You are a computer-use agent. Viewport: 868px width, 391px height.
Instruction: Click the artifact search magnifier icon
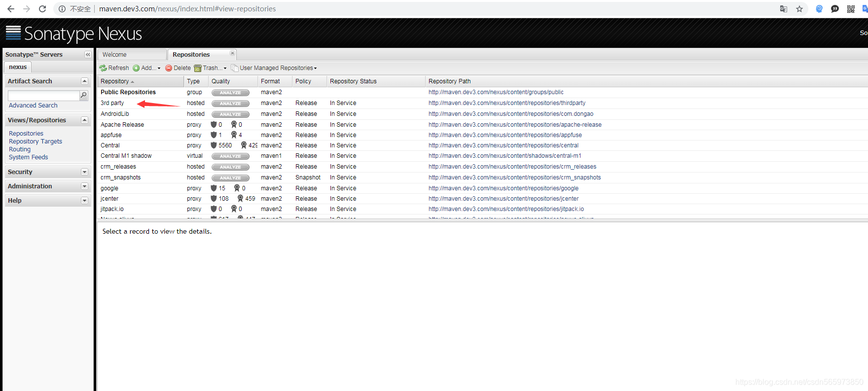pos(84,95)
